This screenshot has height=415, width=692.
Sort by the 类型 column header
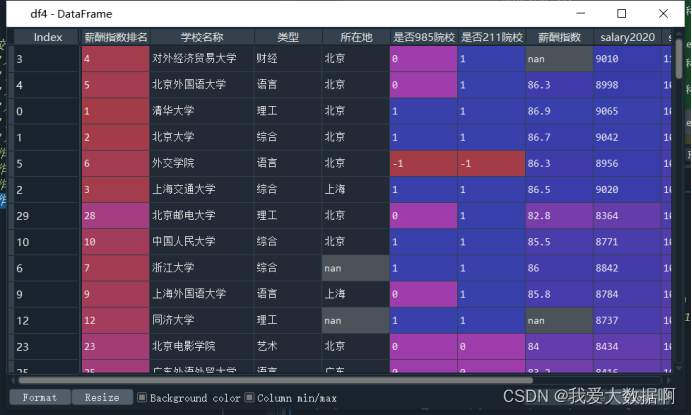[x=288, y=37]
